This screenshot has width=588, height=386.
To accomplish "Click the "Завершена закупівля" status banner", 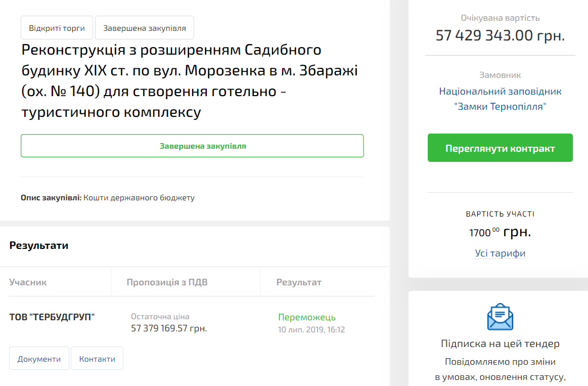I will (192, 146).
